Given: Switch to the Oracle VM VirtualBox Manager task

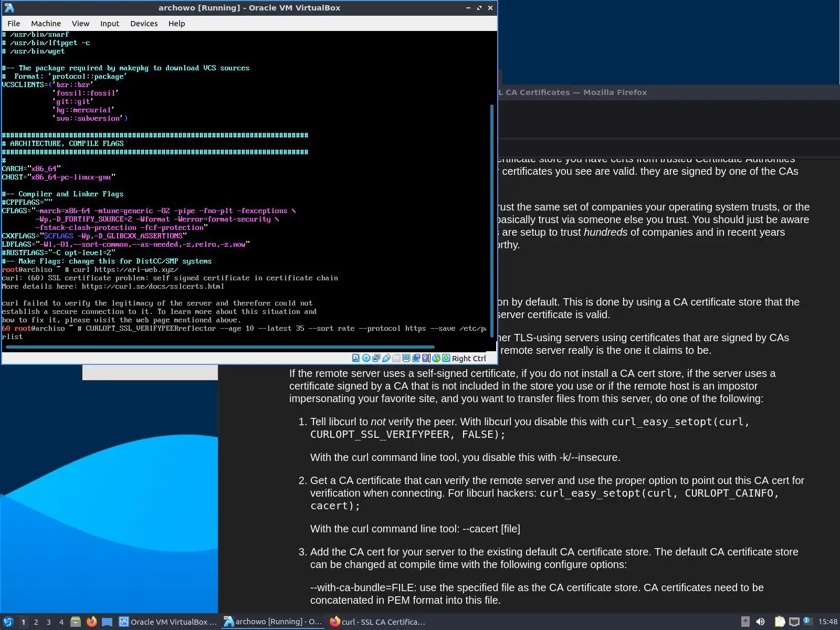Looking at the screenshot, I should [x=168, y=622].
